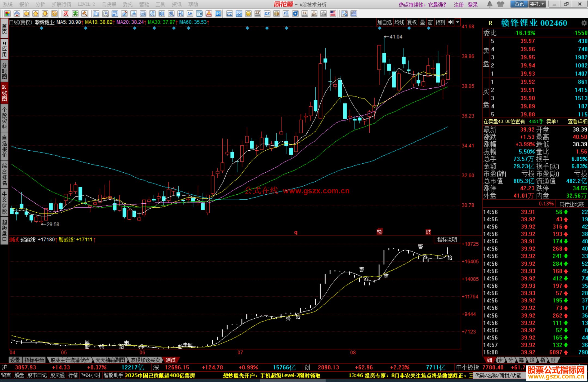This screenshot has width=588, height=382.
Task: Click the AH shares toolbar icon
Action: pyautogui.click(x=190, y=14)
